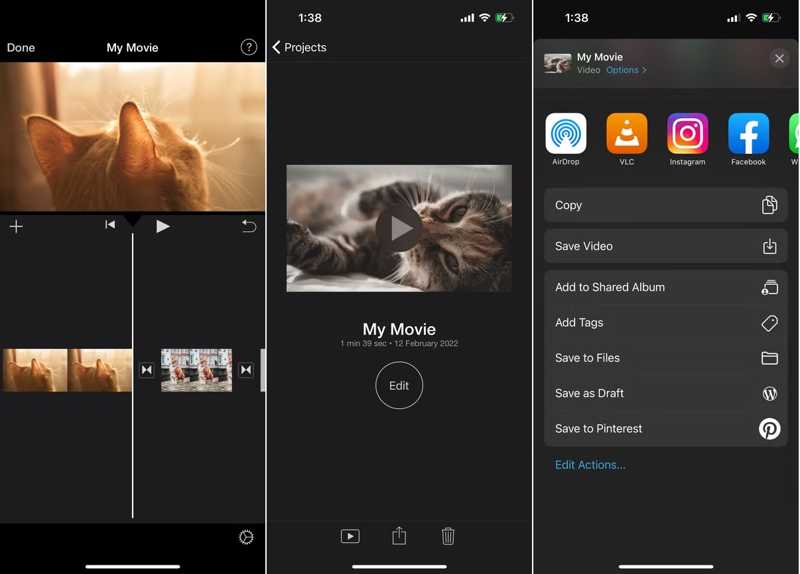Open transition after the second clip

click(246, 370)
